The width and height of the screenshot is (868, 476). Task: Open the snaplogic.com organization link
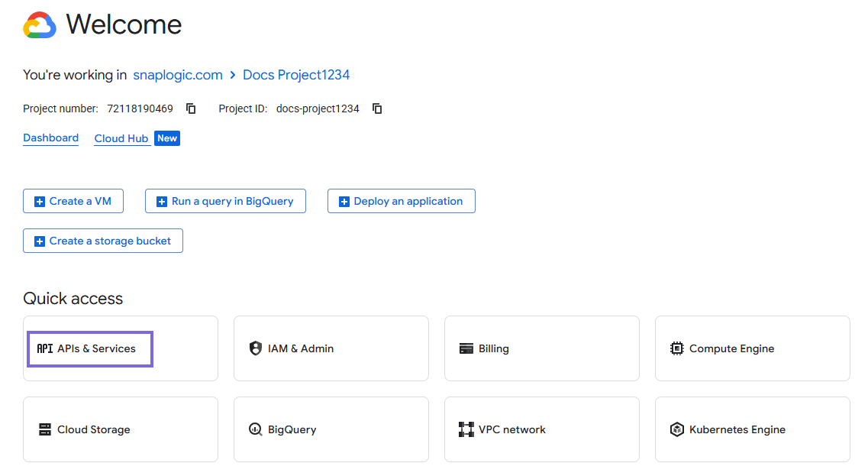point(178,75)
